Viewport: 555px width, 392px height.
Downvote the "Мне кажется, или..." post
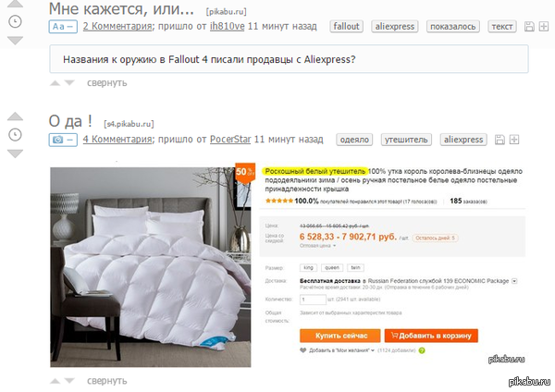pyautogui.click(x=15, y=41)
